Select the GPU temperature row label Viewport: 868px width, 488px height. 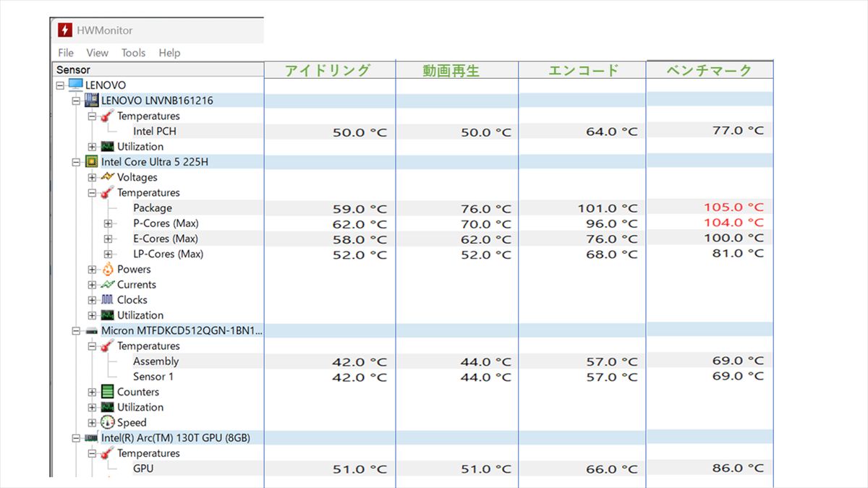[x=143, y=468]
